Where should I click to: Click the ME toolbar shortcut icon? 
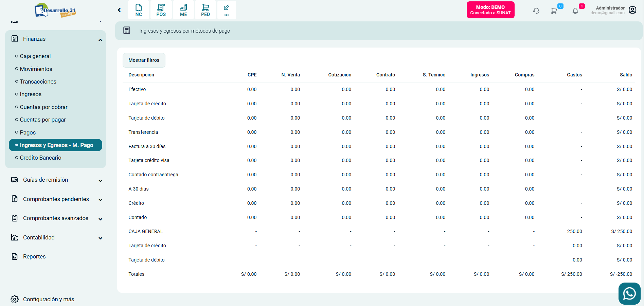(x=183, y=10)
